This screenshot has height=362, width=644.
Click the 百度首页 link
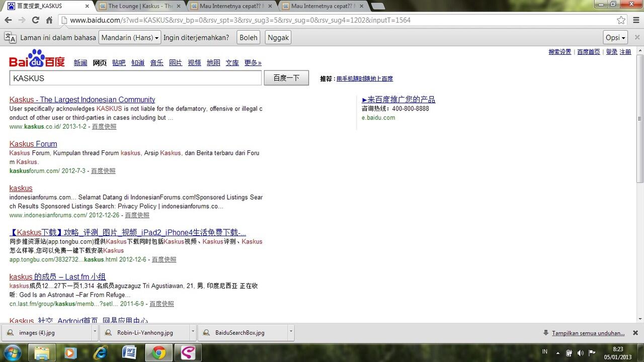(x=589, y=52)
